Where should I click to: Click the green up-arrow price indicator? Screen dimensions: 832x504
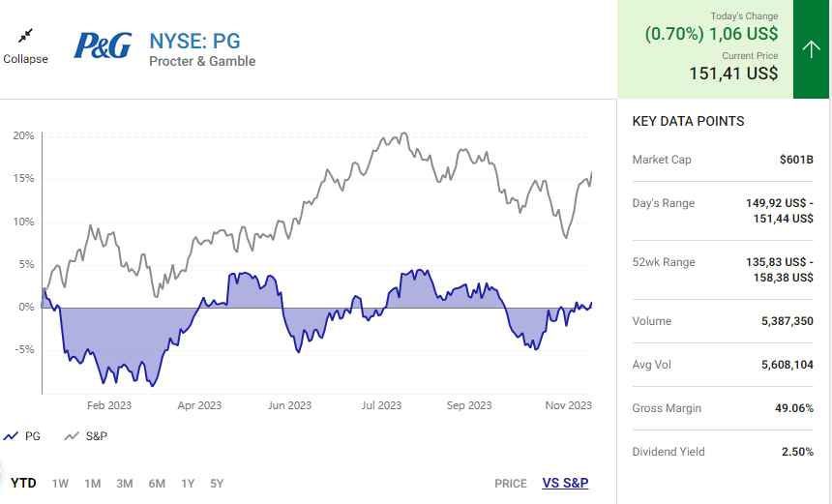[x=811, y=49]
